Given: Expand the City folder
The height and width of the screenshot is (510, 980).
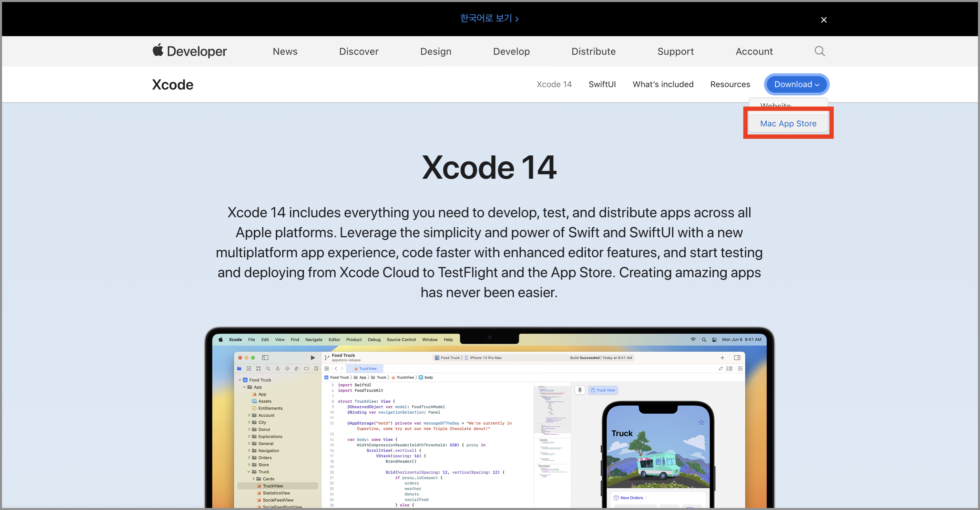Looking at the screenshot, I should point(249,423).
